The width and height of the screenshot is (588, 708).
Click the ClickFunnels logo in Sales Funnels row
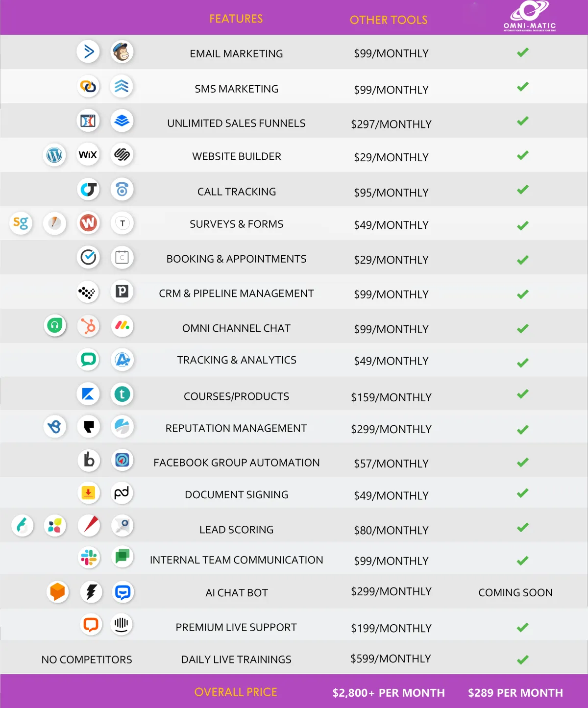(x=88, y=121)
